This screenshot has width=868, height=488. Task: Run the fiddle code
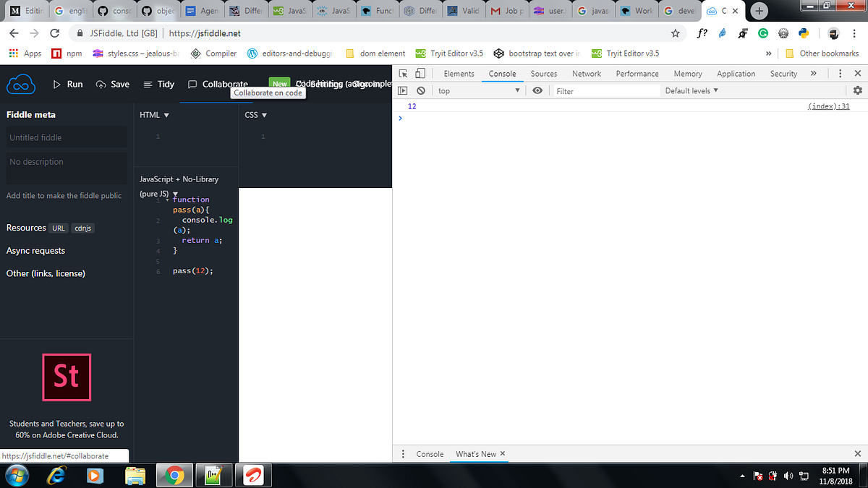pyautogui.click(x=68, y=84)
